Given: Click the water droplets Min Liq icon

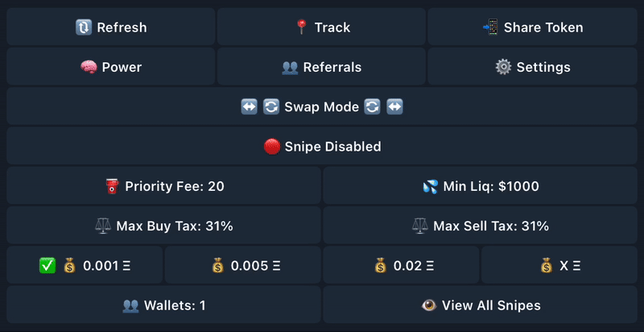Looking at the screenshot, I should click(431, 186).
